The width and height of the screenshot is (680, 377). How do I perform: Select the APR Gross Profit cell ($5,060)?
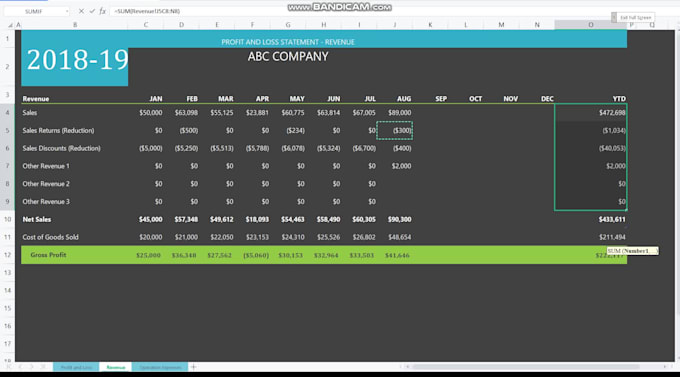(256, 255)
